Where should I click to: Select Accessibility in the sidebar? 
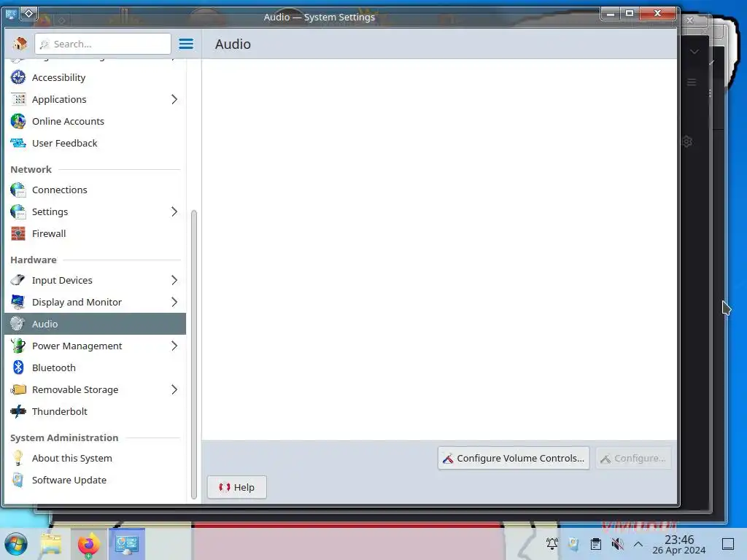click(x=96, y=77)
